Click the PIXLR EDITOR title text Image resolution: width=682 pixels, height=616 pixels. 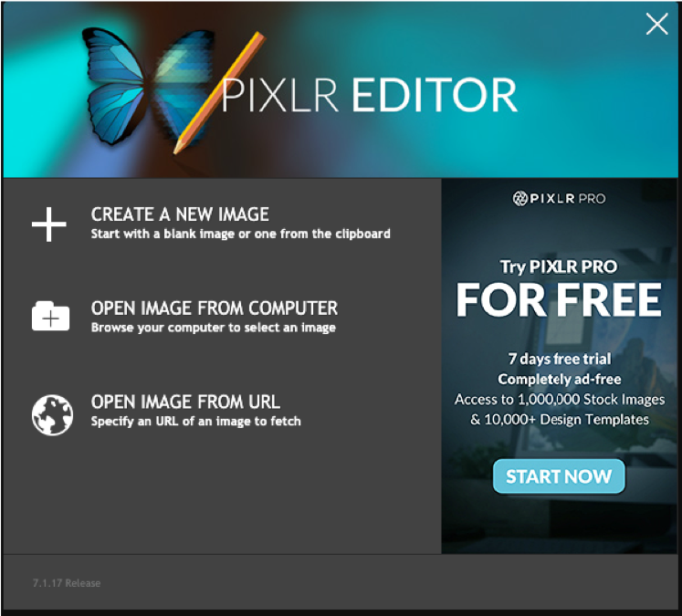point(369,95)
